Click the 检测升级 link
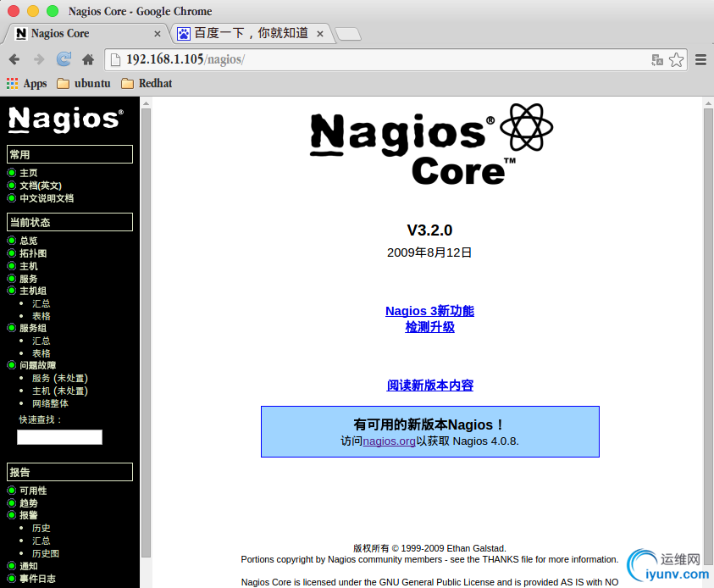The height and width of the screenshot is (588, 714). point(430,327)
